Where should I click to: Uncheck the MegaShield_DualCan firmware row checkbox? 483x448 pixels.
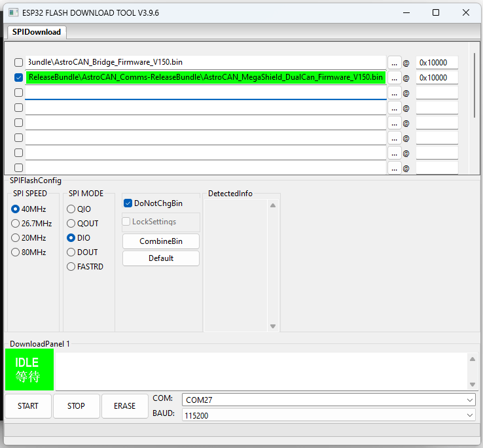[x=18, y=78]
